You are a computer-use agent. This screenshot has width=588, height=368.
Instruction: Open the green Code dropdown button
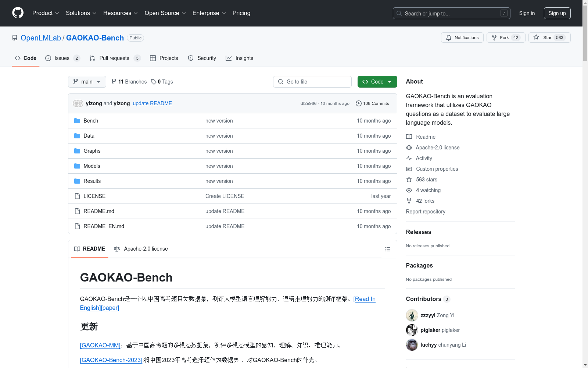tap(377, 82)
